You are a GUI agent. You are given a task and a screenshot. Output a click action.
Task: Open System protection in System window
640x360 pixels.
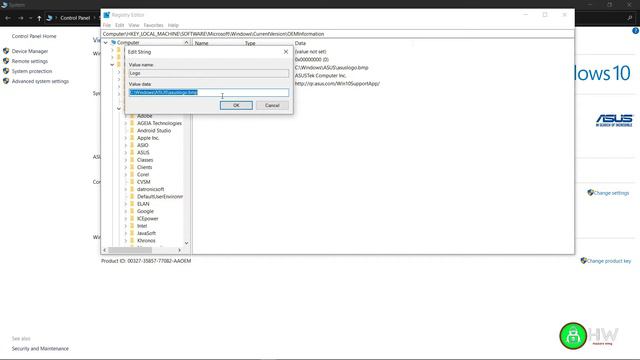[x=32, y=71]
